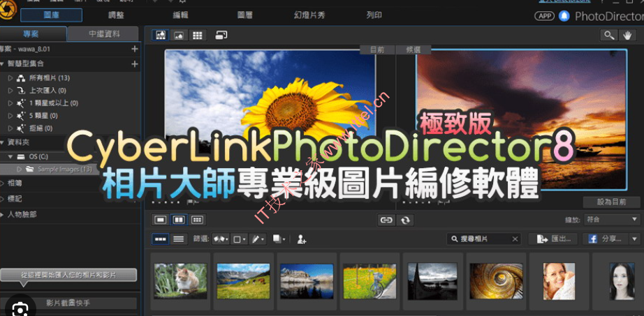Open the 圖層 layers tab
Image resolution: width=644 pixels, height=316 pixels.
point(244,15)
